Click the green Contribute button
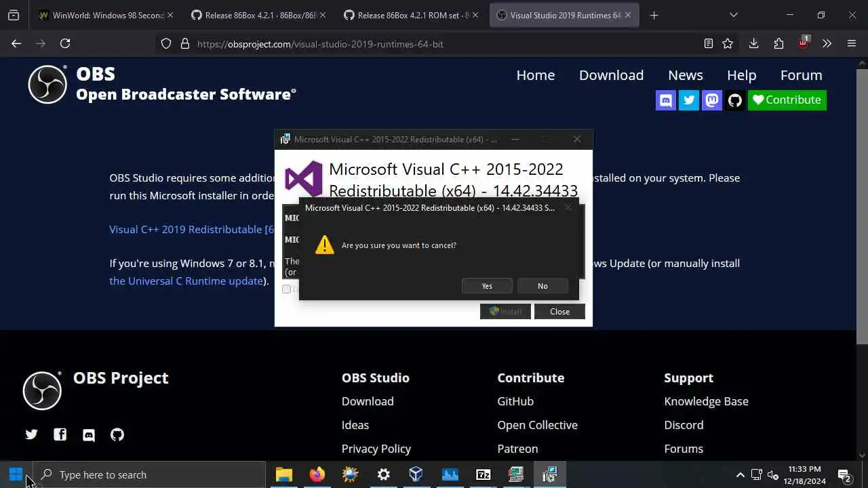 [x=787, y=100]
